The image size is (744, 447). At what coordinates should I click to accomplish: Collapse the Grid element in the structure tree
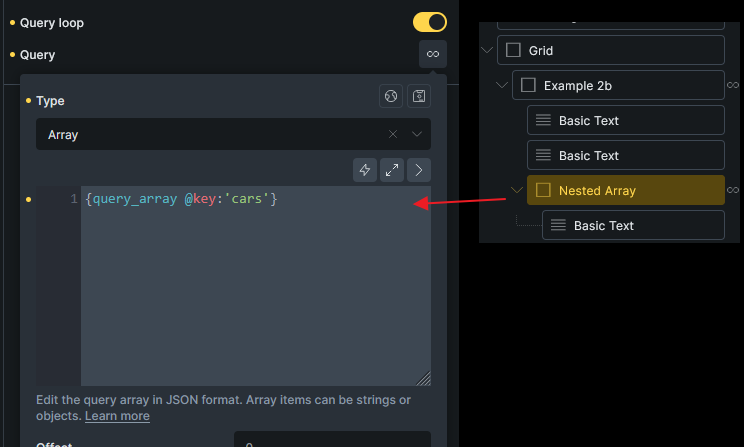coord(487,50)
